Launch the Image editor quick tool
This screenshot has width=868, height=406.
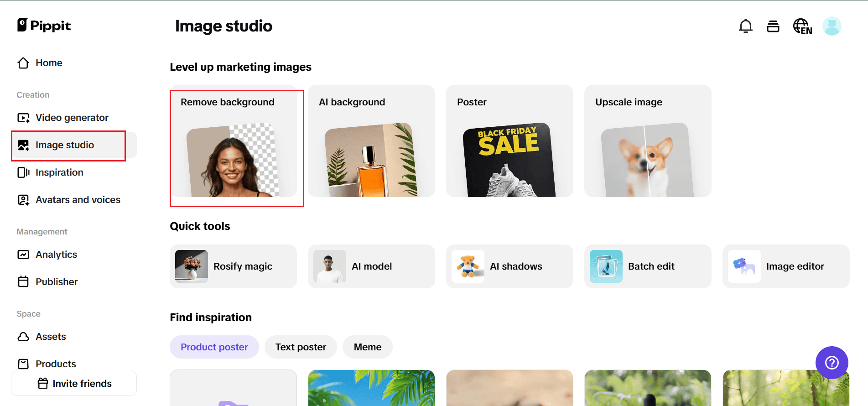[786, 266]
